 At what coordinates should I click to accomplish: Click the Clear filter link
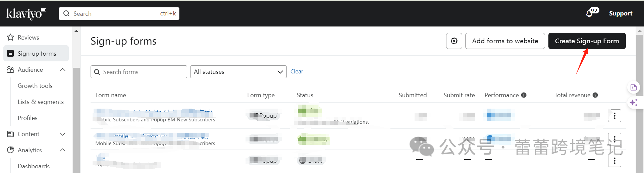pyautogui.click(x=297, y=72)
